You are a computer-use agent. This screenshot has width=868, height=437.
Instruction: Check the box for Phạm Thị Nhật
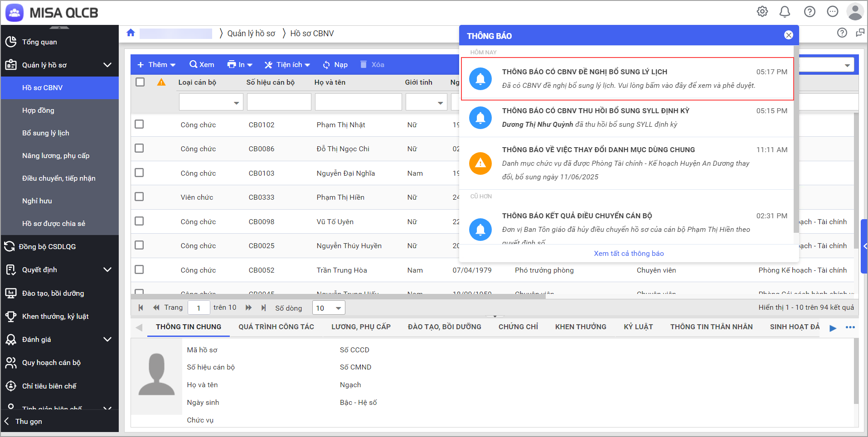[140, 125]
